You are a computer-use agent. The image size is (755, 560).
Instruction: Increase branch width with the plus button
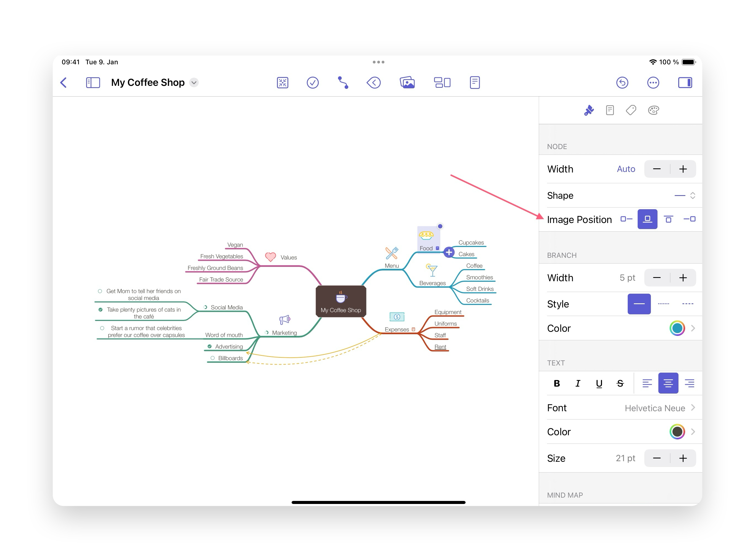683,278
